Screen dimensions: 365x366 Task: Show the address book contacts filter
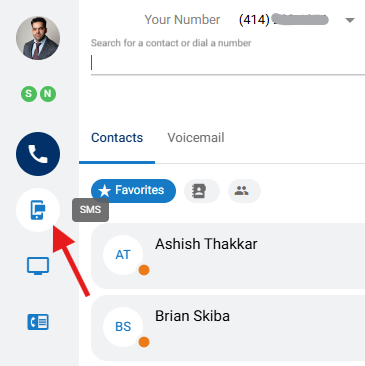point(202,191)
